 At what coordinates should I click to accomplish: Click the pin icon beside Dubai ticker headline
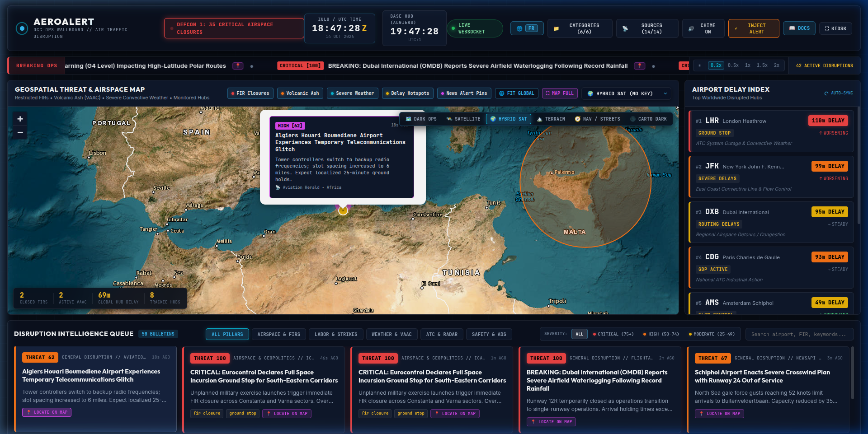tap(639, 66)
